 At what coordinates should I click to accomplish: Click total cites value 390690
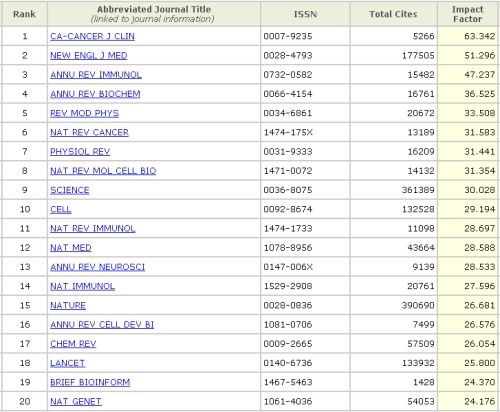418,305
